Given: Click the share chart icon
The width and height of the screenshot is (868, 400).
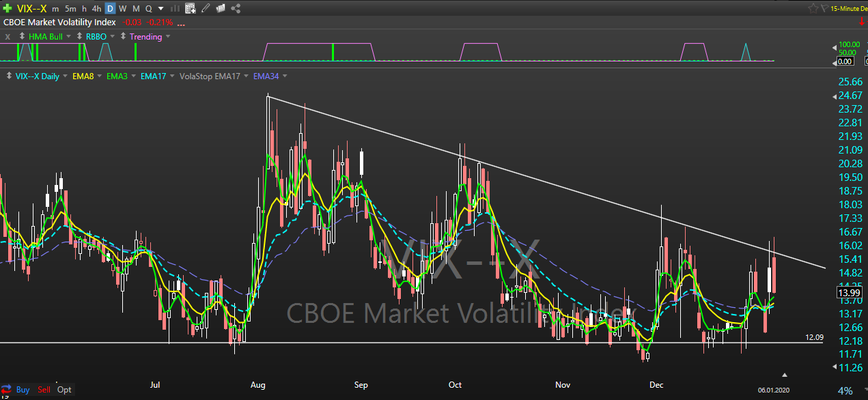Looking at the screenshot, I should pos(236,9).
